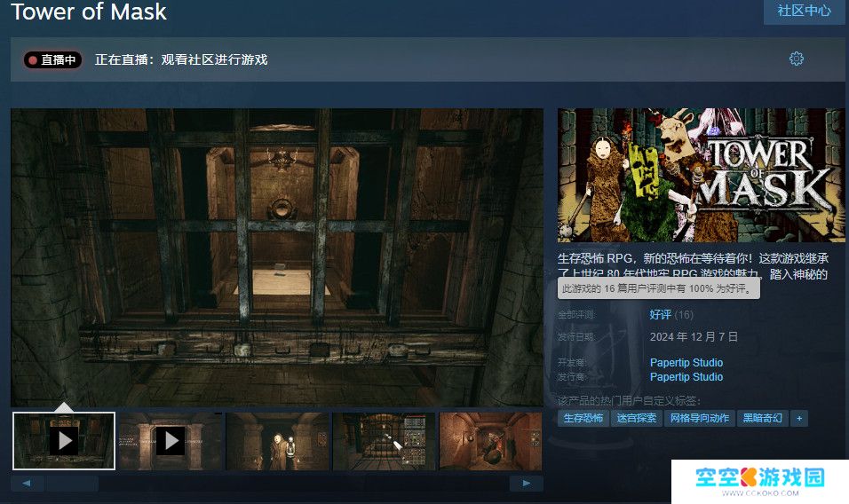
Task: Open the 迷宫探索 tag
Action: (x=636, y=418)
